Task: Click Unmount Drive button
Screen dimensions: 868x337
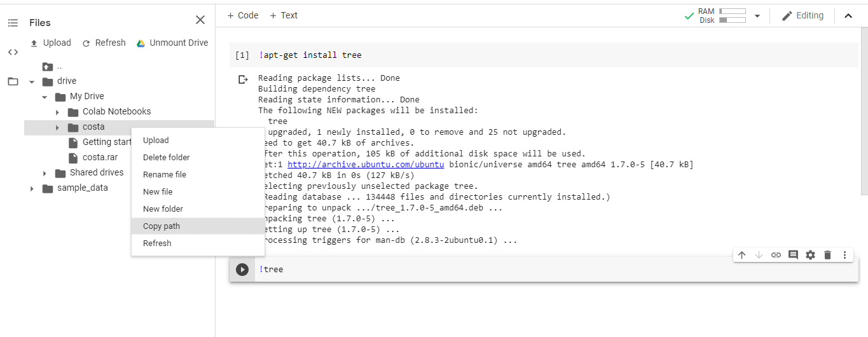Action: pos(172,43)
